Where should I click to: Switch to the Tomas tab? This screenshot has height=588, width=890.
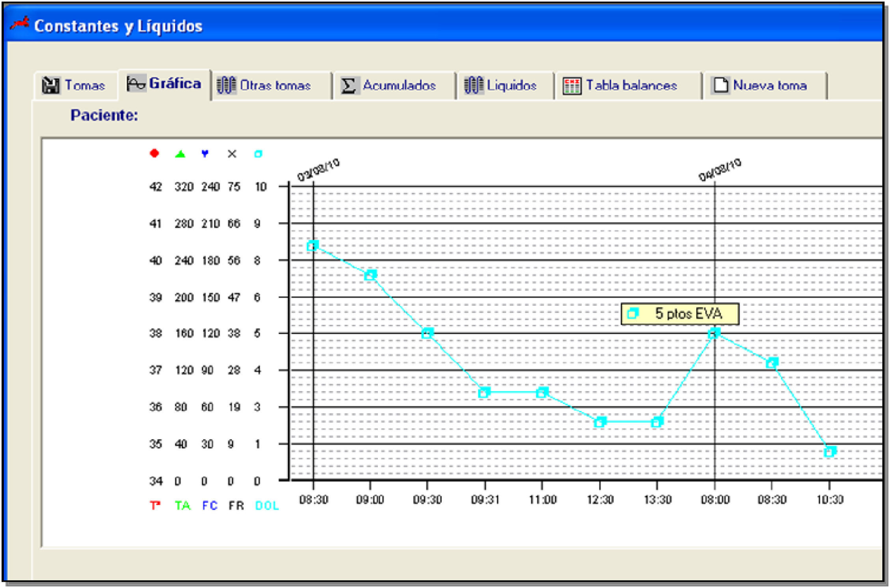(x=84, y=85)
